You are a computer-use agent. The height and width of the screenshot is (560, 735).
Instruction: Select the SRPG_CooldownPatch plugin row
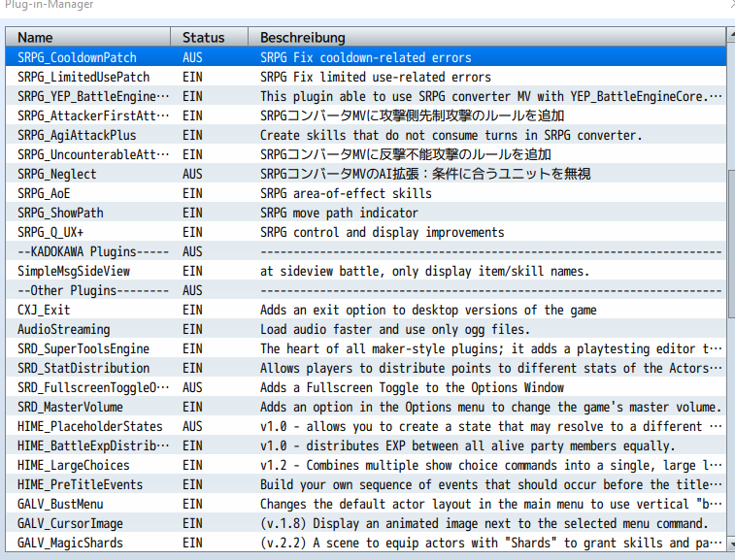pyautogui.click(x=366, y=57)
